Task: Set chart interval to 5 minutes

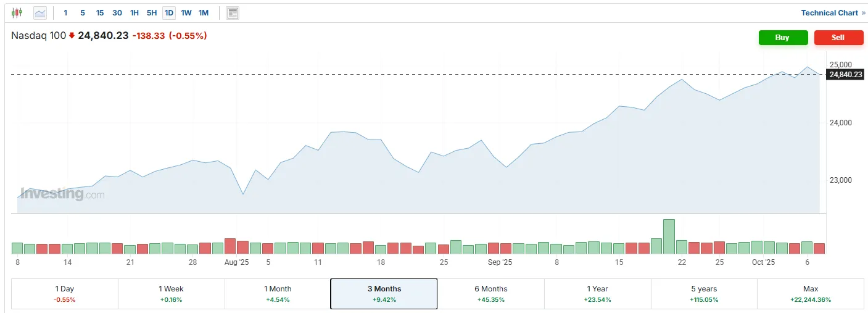Action: coord(83,12)
